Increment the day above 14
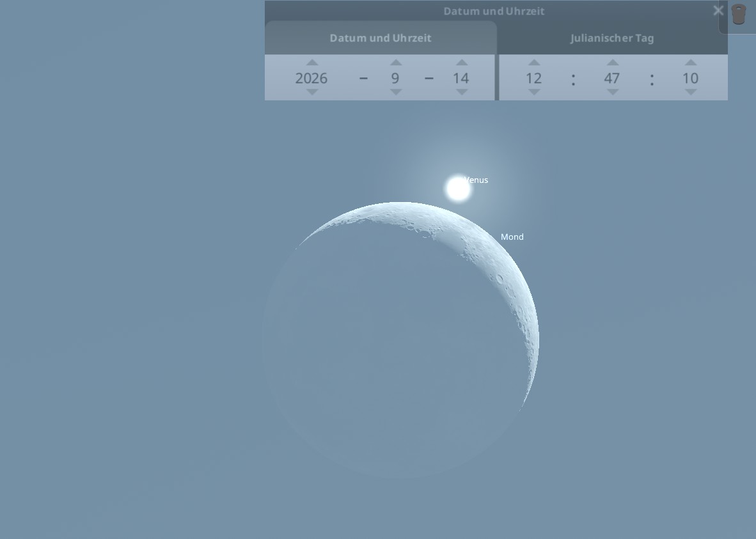This screenshot has width=756, height=539. point(462,63)
